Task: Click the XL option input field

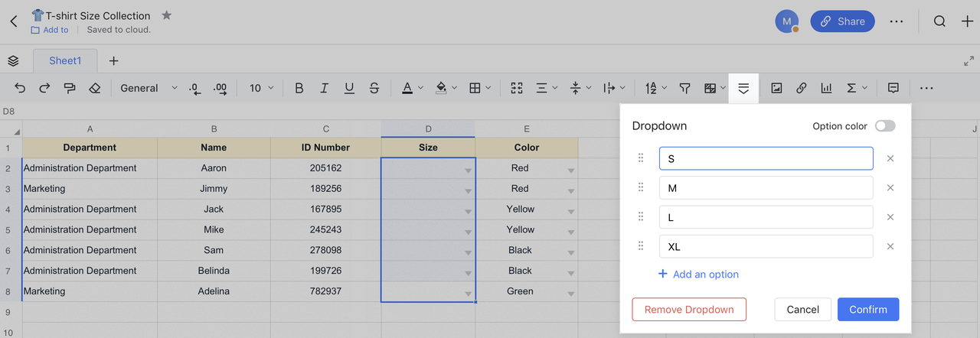Action: pyautogui.click(x=766, y=246)
